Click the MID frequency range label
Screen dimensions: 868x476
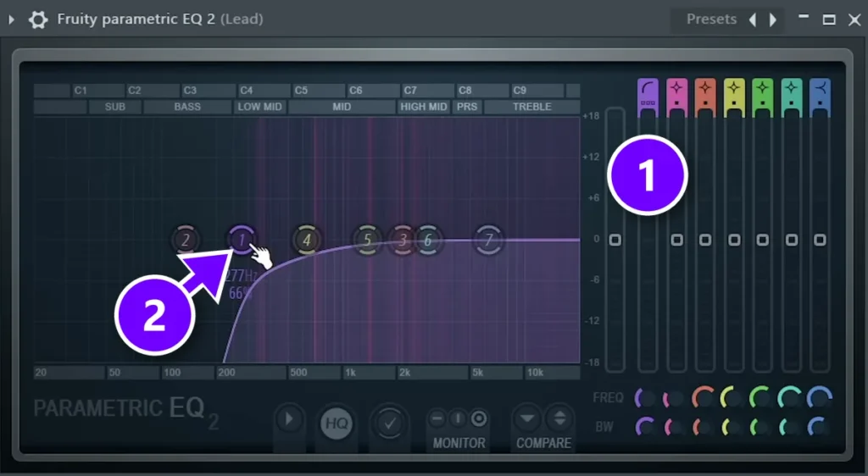tap(342, 107)
